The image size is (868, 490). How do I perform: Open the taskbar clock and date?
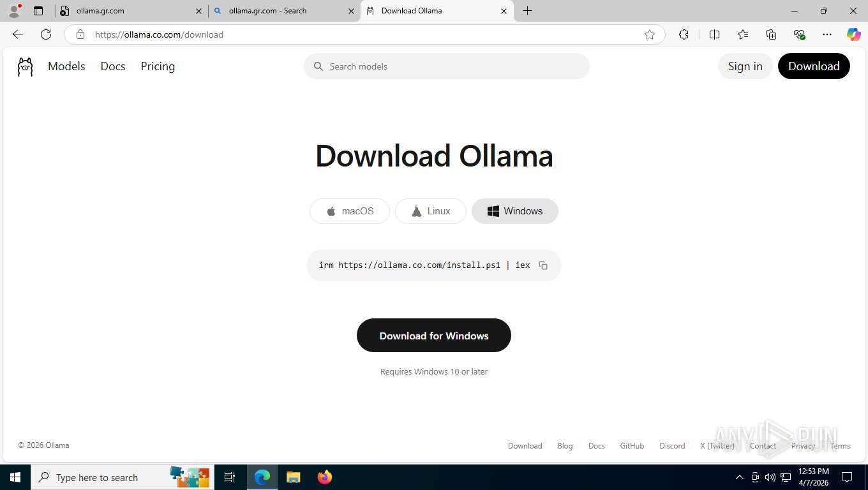tap(814, 477)
